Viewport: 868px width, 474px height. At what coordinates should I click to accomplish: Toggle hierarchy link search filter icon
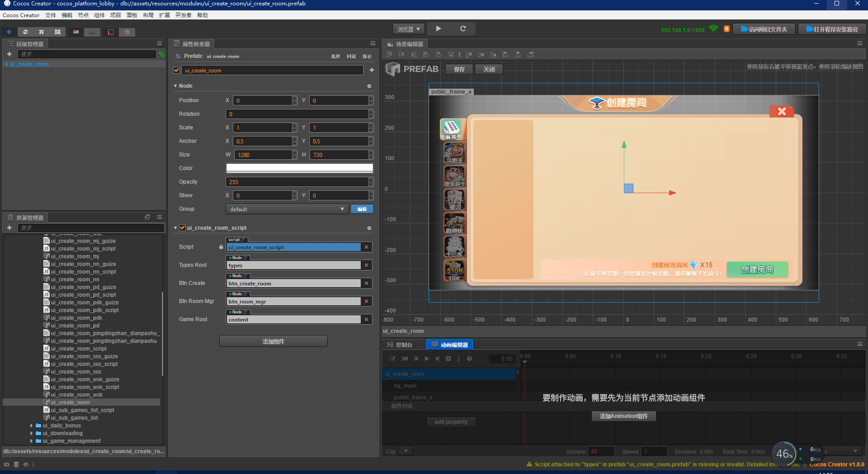click(161, 54)
